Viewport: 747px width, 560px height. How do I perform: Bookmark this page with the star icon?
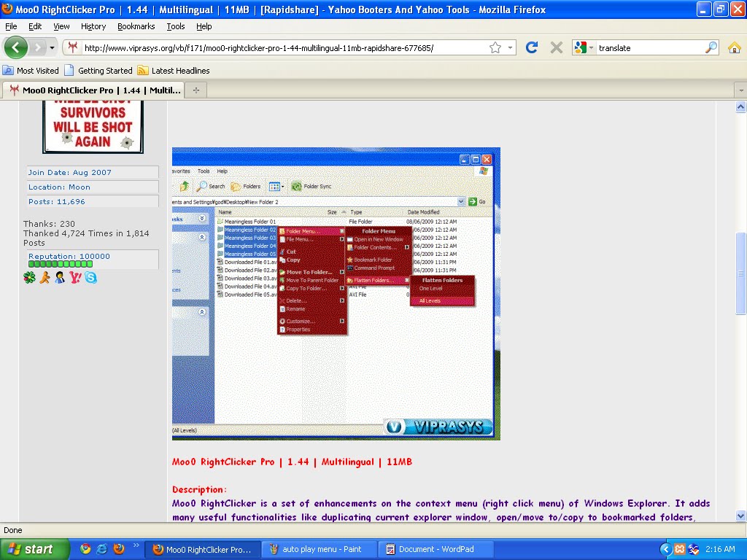click(x=495, y=47)
